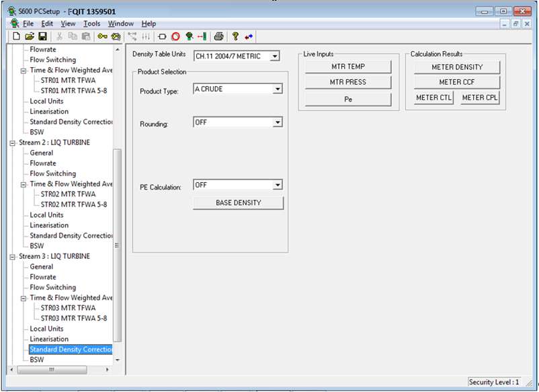This screenshot has width=539, height=392.
Task: Open the View menu
Action: point(68,24)
